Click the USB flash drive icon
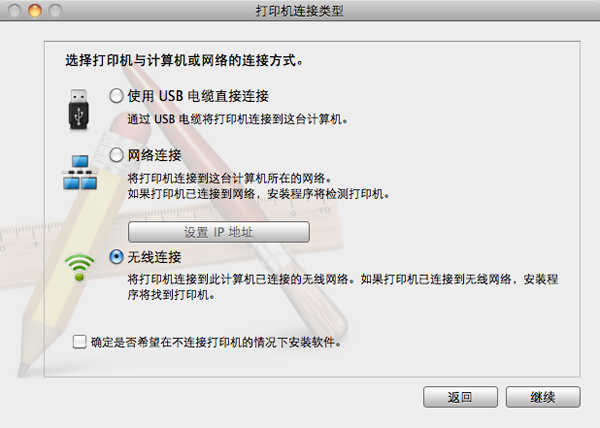The image size is (600, 428). point(79,109)
